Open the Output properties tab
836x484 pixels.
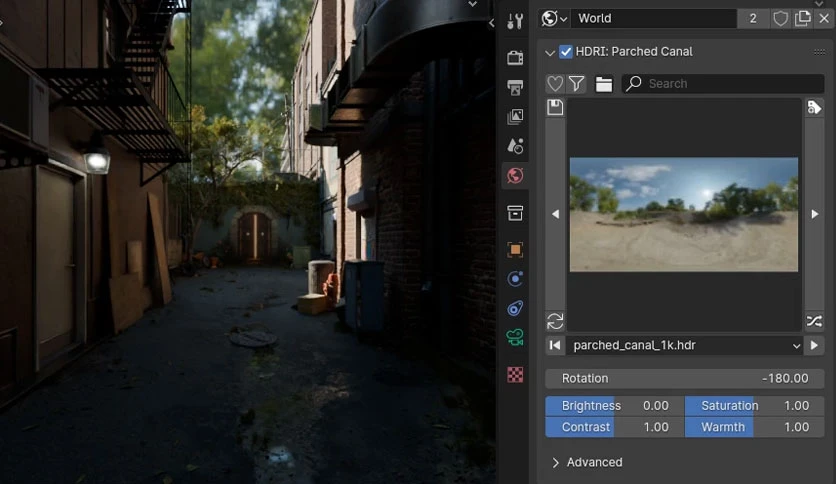(x=515, y=87)
